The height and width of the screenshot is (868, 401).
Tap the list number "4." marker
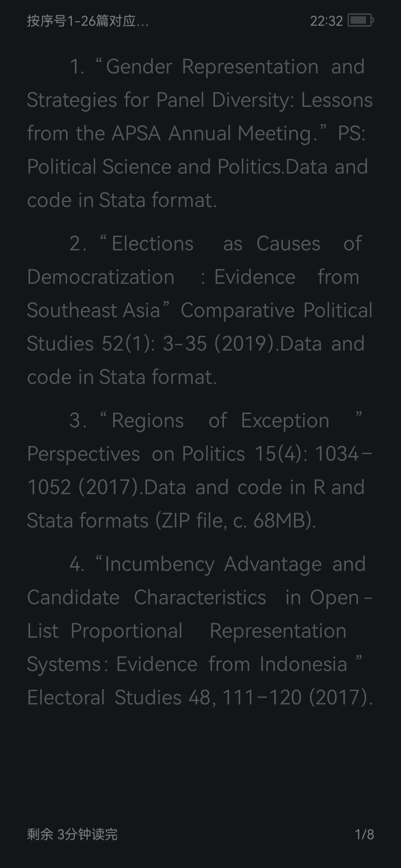[x=77, y=564]
